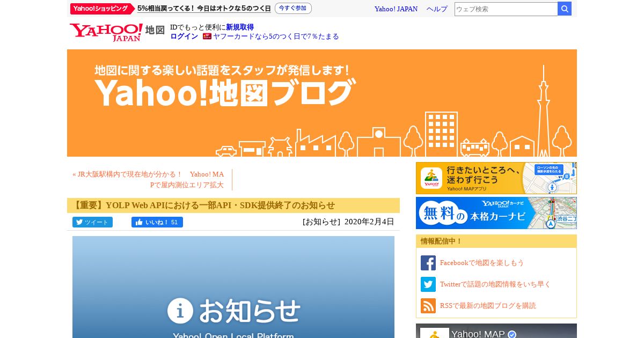Open the orange RSS feed icon
The width and height of the screenshot is (644, 338).
point(428,306)
